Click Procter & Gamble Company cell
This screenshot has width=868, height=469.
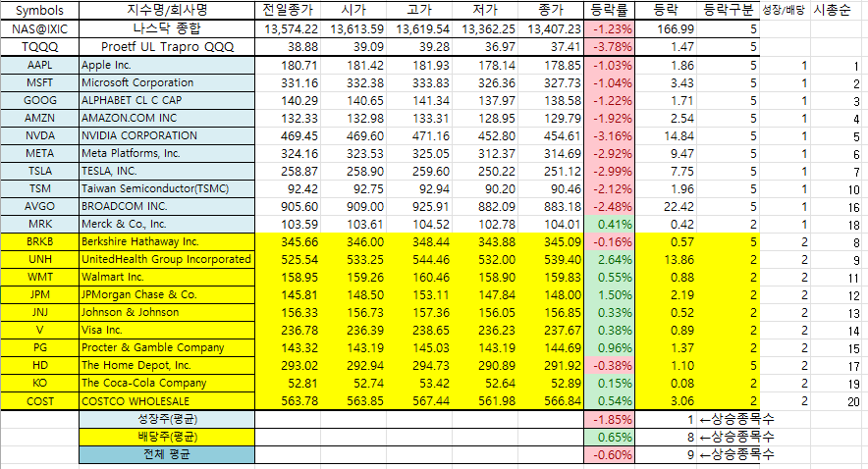coord(167,348)
